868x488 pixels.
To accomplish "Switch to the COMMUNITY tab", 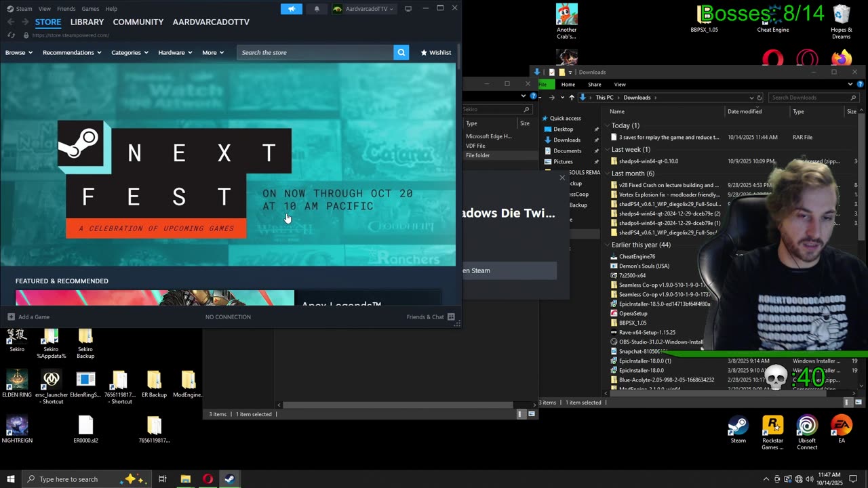I will pos(138,22).
